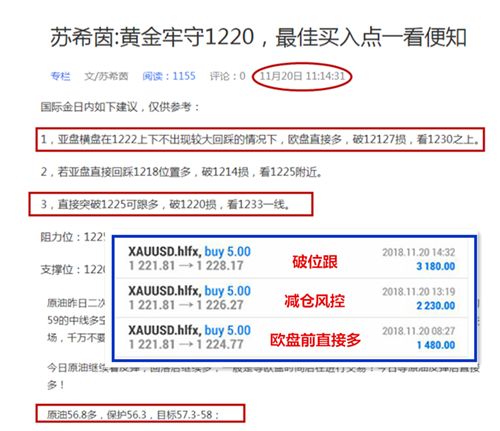Click the paragraph starting 今日原油继续
Viewport: 500px width, 431px height.
[x=263, y=376]
